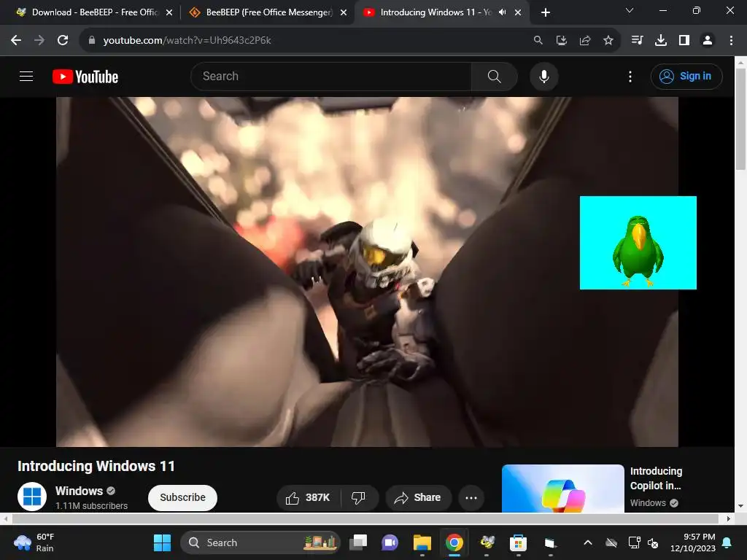Open the weather widget showing Rain
Image resolution: width=747 pixels, height=560 pixels.
[x=34, y=542]
